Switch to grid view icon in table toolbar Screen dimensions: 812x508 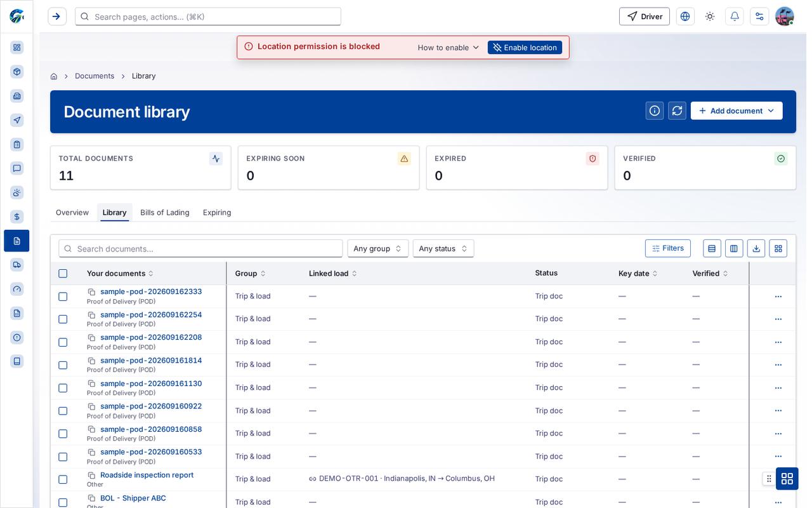pyautogui.click(x=778, y=248)
